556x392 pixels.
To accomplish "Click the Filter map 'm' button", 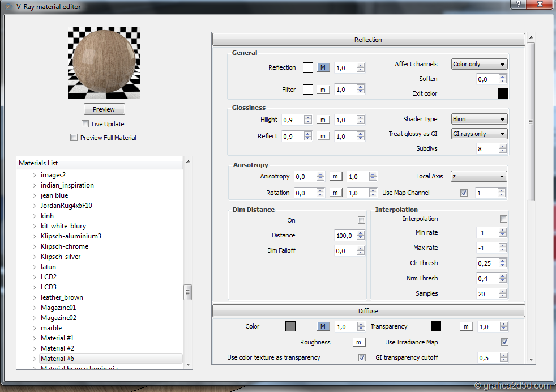I will [323, 90].
